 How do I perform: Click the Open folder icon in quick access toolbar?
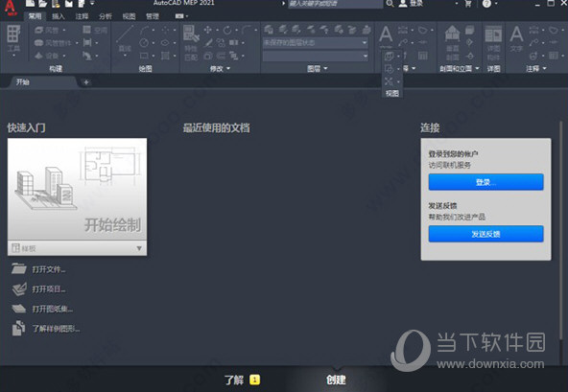click(43, 4)
